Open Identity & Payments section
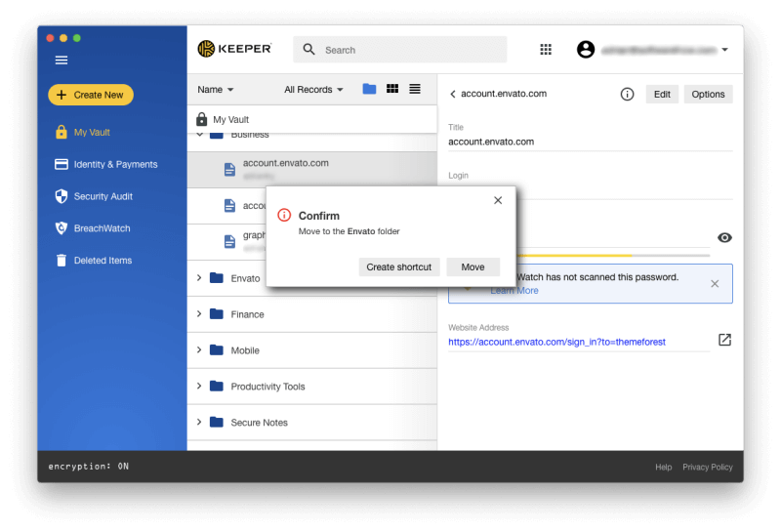 coord(105,164)
